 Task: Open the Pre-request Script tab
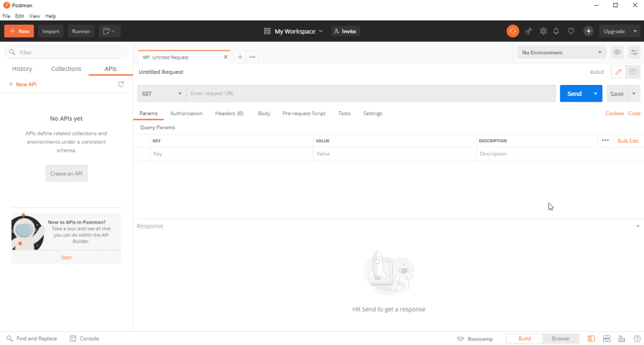pyautogui.click(x=304, y=113)
